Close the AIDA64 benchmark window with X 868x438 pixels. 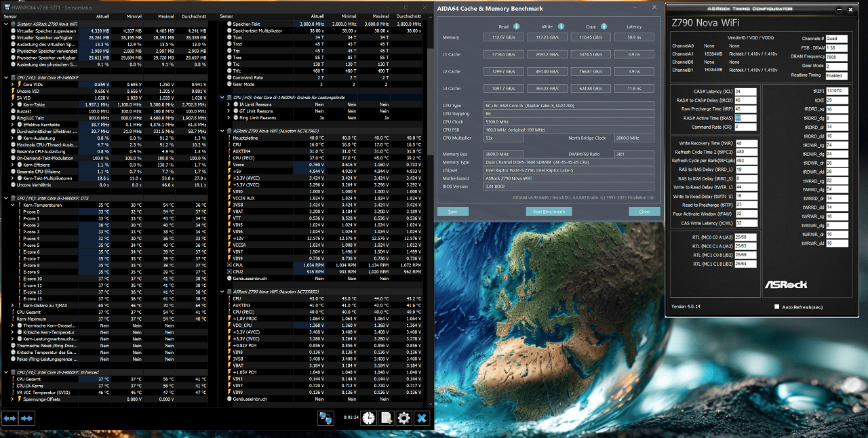coord(654,7)
